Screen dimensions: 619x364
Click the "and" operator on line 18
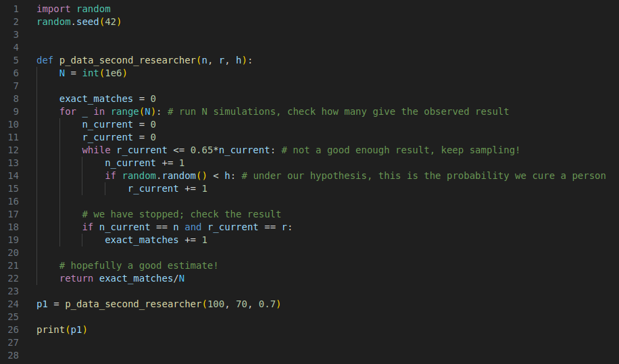coord(193,227)
